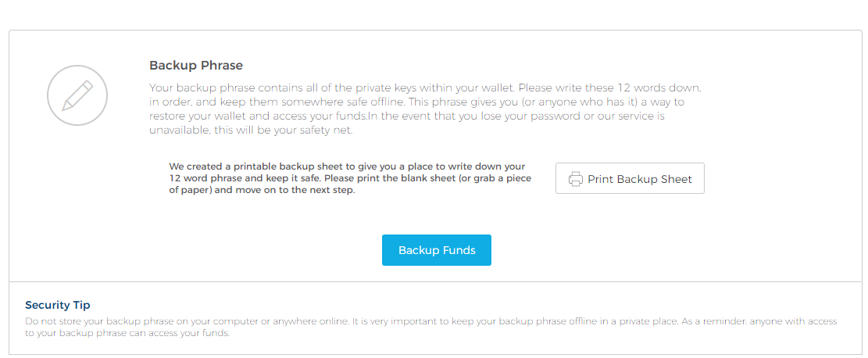The width and height of the screenshot is (868, 358).
Task: Click the tip line 'Do not store your backup phrase'
Action: pyautogui.click(x=431, y=321)
